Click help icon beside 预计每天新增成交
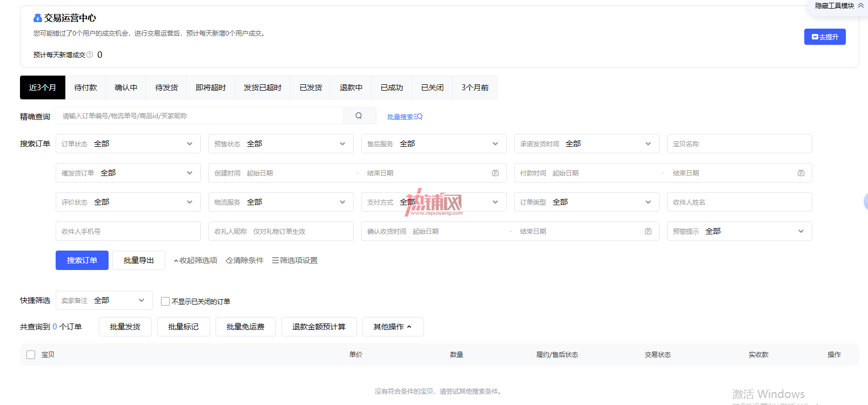The height and width of the screenshot is (405, 868). [x=90, y=55]
